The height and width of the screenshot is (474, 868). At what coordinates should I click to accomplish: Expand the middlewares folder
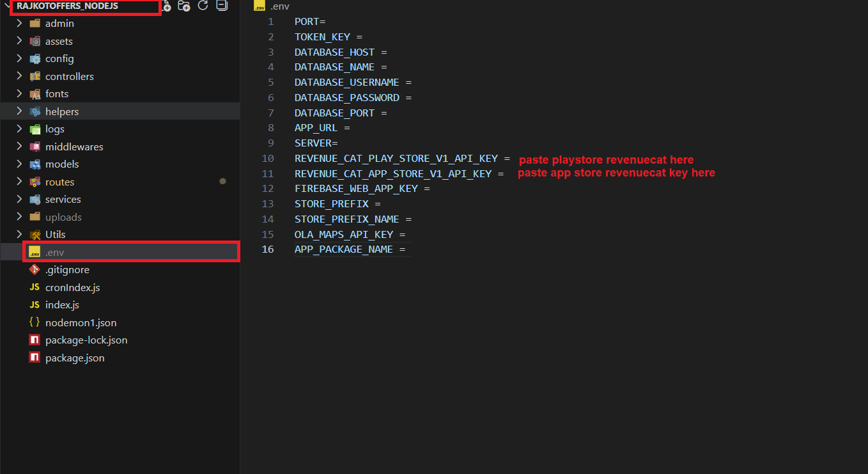click(x=74, y=146)
